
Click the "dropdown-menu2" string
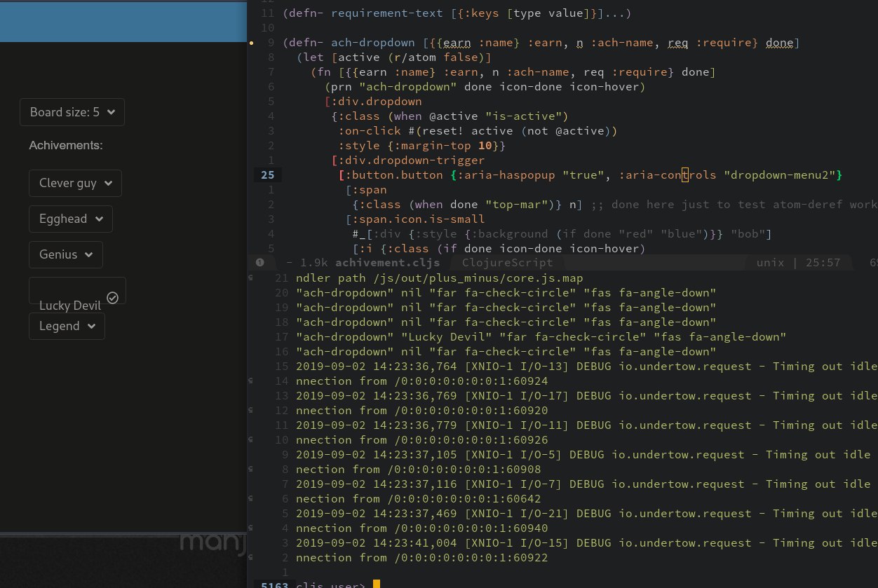pyautogui.click(x=781, y=175)
